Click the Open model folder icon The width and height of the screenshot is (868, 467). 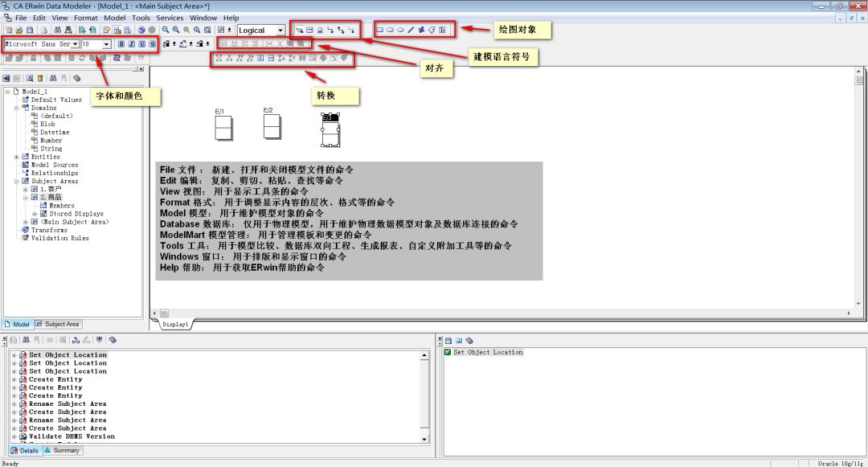(x=18, y=30)
